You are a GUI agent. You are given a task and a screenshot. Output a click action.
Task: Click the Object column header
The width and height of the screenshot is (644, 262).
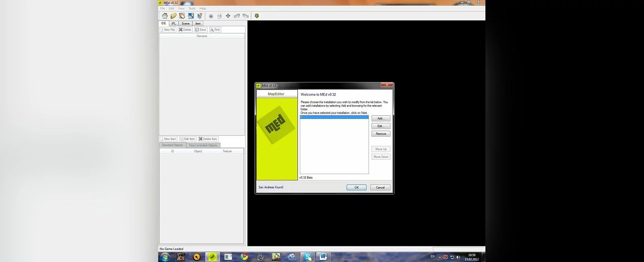pyautogui.click(x=198, y=151)
